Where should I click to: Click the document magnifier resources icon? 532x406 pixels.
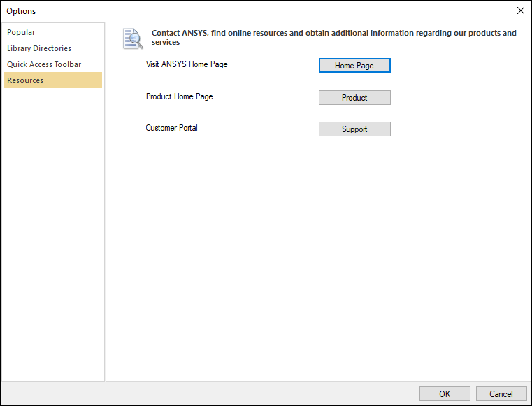133,38
